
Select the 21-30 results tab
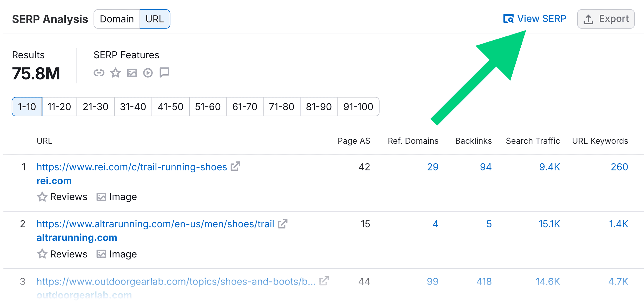96,107
